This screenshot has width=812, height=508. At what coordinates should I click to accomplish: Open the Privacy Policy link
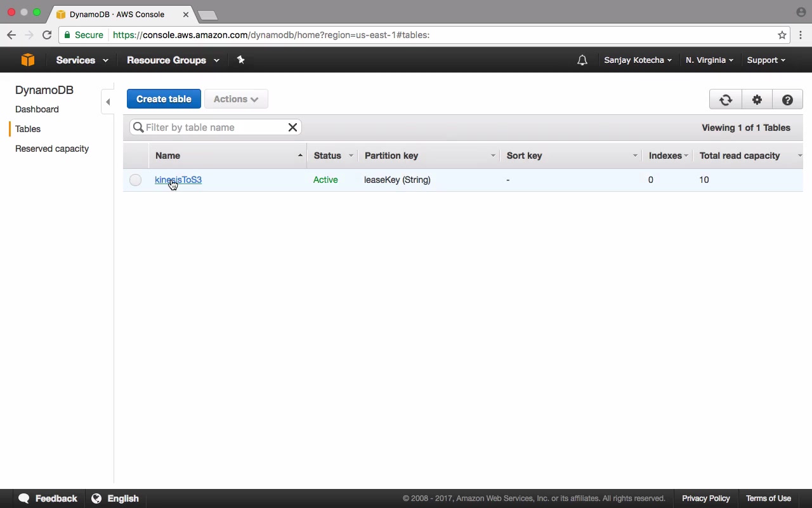click(x=706, y=498)
